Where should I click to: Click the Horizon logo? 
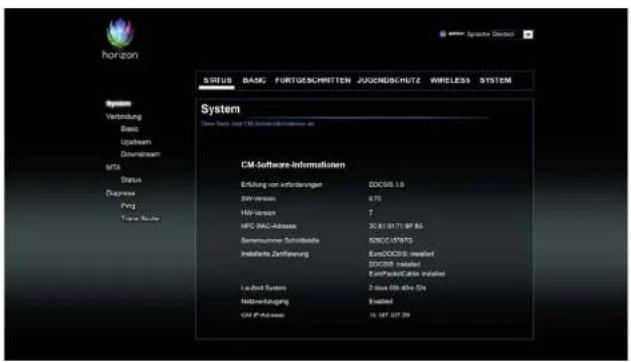pos(120,39)
